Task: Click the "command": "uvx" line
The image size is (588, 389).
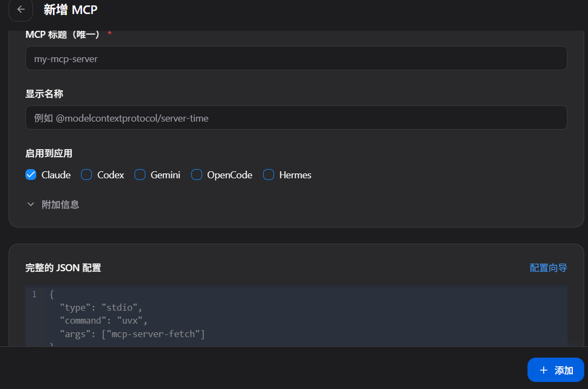Action: click(x=104, y=321)
